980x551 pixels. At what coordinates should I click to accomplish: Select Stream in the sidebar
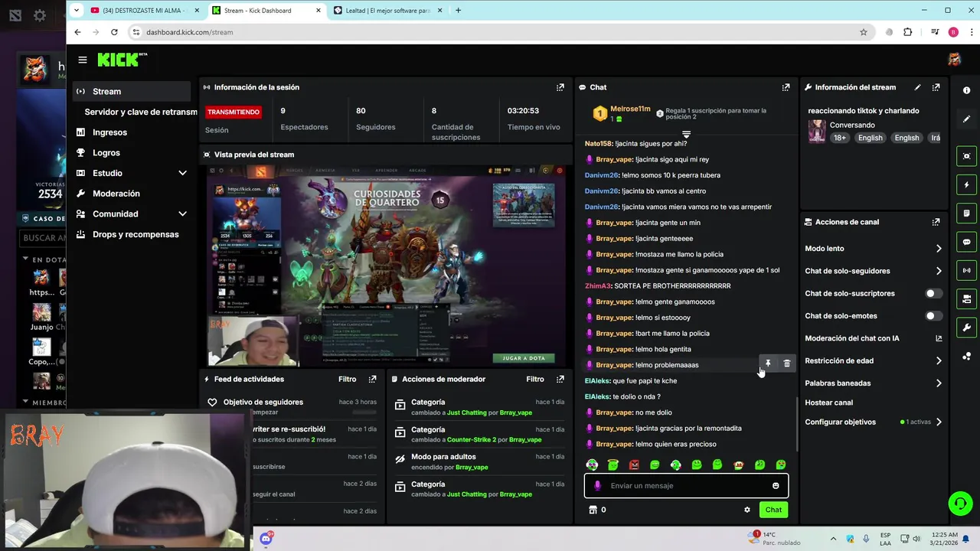point(132,91)
